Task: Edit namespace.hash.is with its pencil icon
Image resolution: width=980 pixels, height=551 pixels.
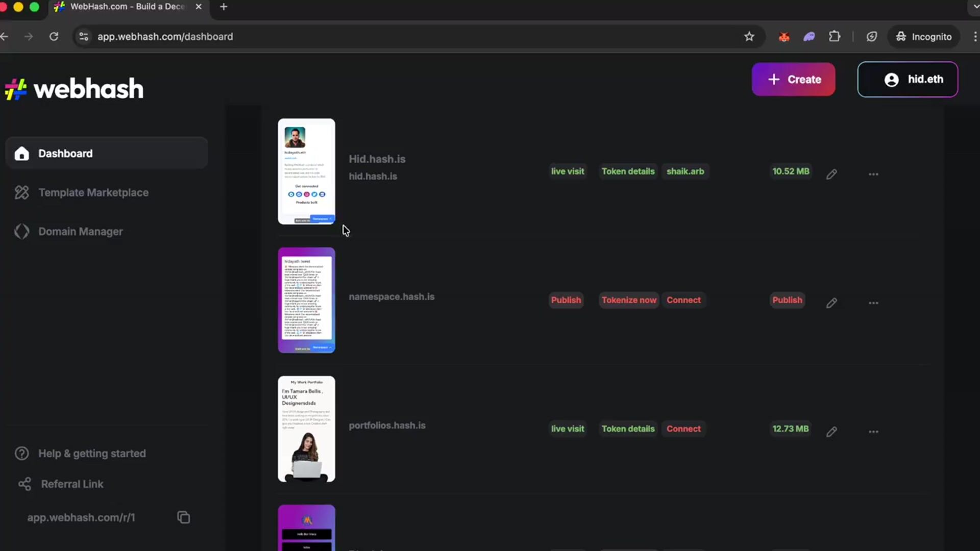Action: (x=831, y=303)
